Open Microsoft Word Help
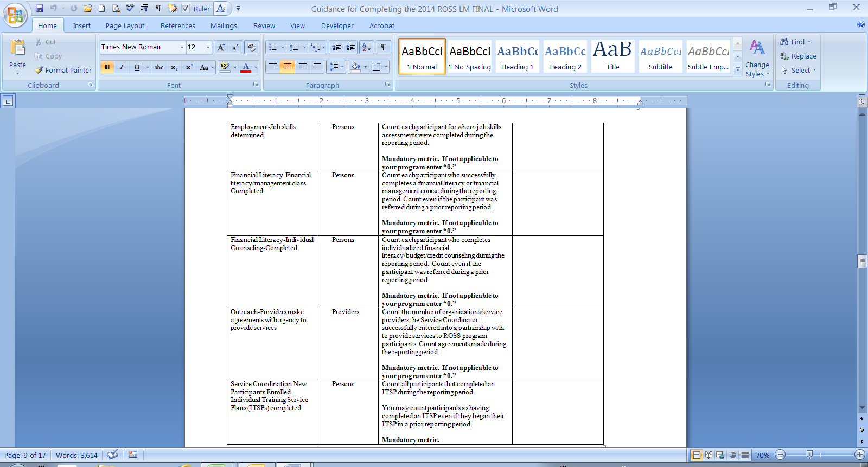Image resolution: width=868 pixels, height=467 pixels. 861,24
